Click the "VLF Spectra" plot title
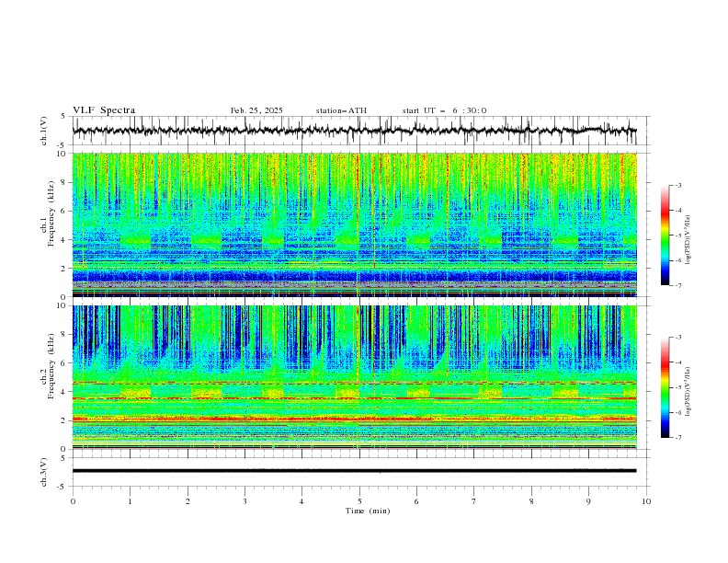The width and height of the screenshot is (728, 563). pos(104,110)
